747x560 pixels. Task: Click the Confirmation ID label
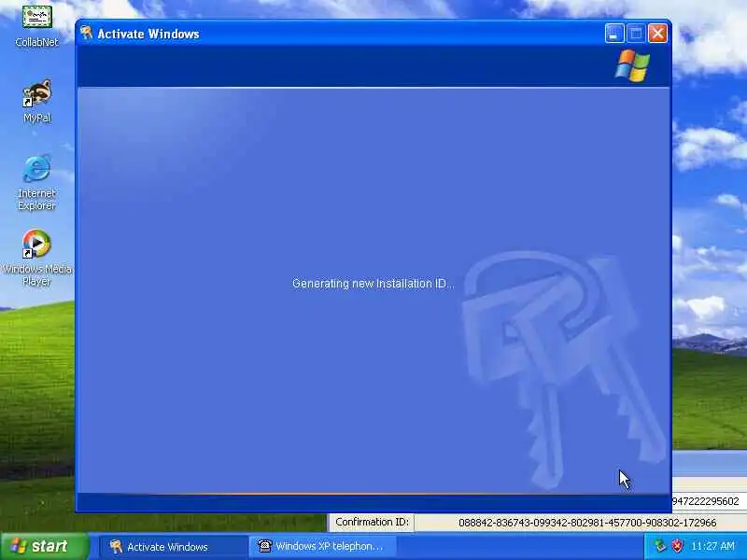click(x=372, y=522)
